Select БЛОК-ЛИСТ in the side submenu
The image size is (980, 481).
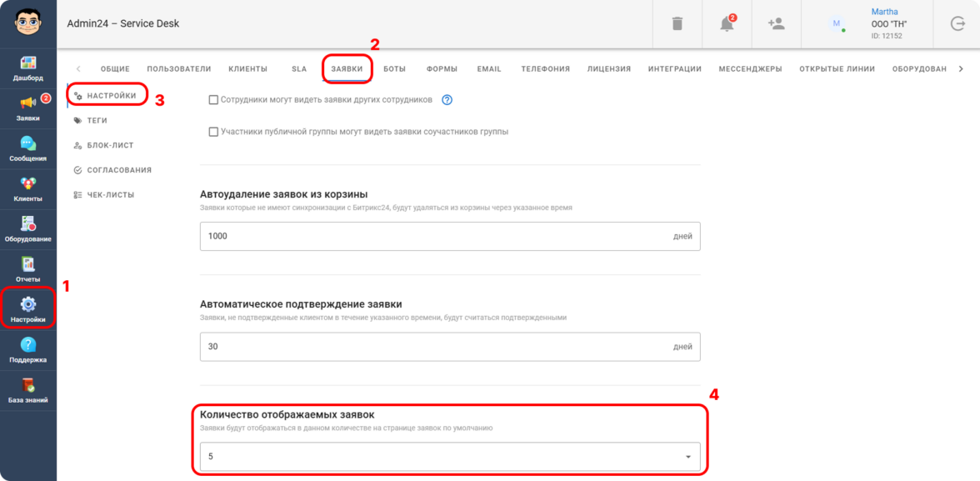click(x=102, y=145)
